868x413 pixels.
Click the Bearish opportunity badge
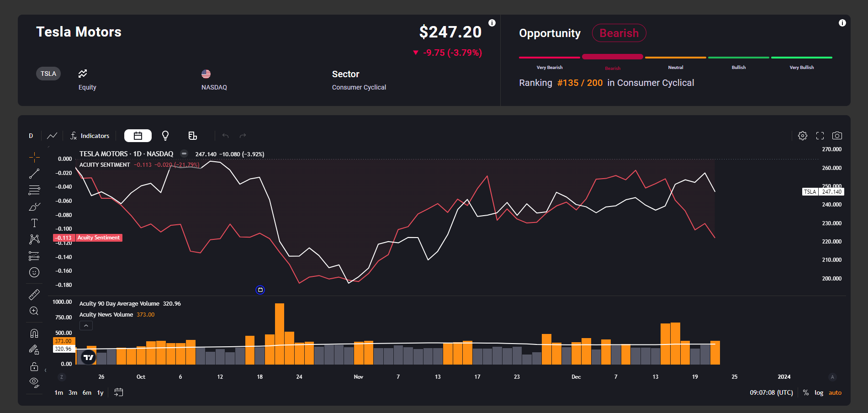click(x=619, y=33)
